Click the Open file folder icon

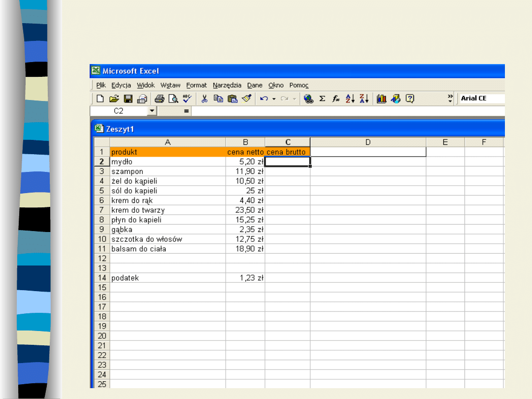coord(114,99)
